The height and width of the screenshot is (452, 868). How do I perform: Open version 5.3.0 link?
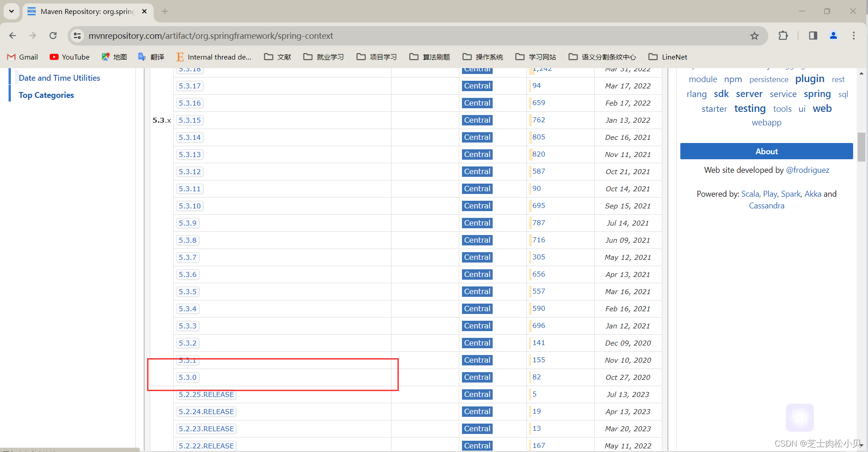[188, 377]
